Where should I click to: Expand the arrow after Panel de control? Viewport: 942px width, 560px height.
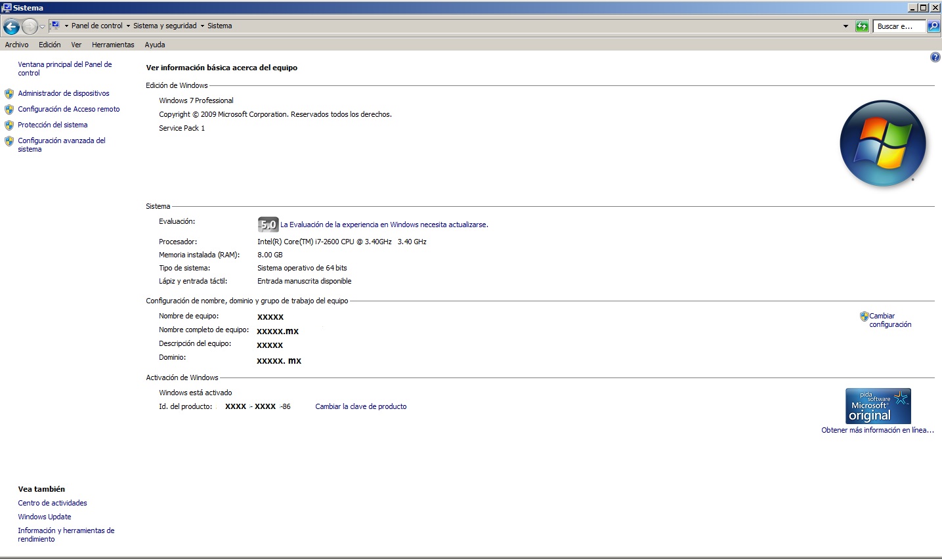point(128,26)
